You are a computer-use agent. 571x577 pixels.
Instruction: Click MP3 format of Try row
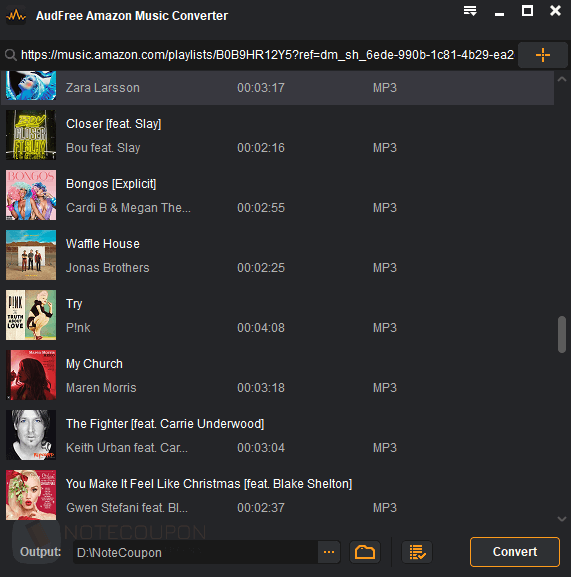pyautogui.click(x=385, y=328)
